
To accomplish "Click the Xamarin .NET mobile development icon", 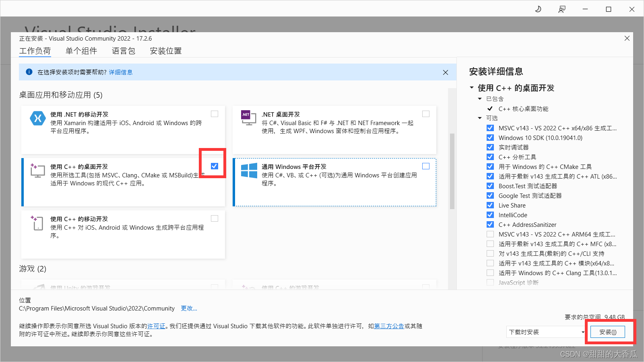I will point(37,118).
